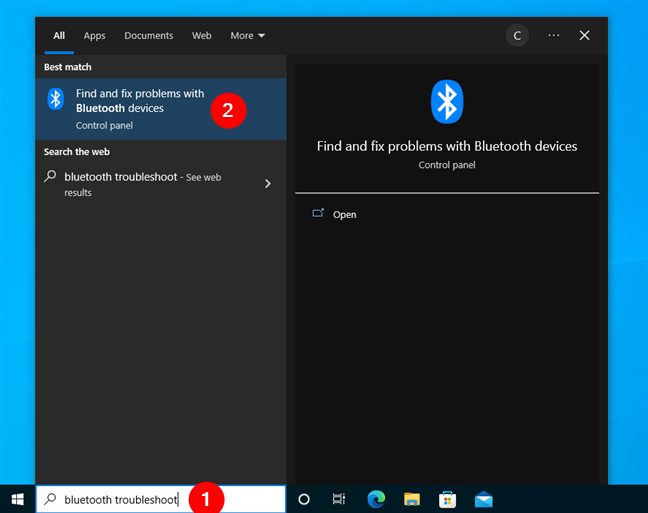This screenshot has height=513, width=648.
Task: Switch to the All tab
Action: pyautogui.click(x=59, y=36)
